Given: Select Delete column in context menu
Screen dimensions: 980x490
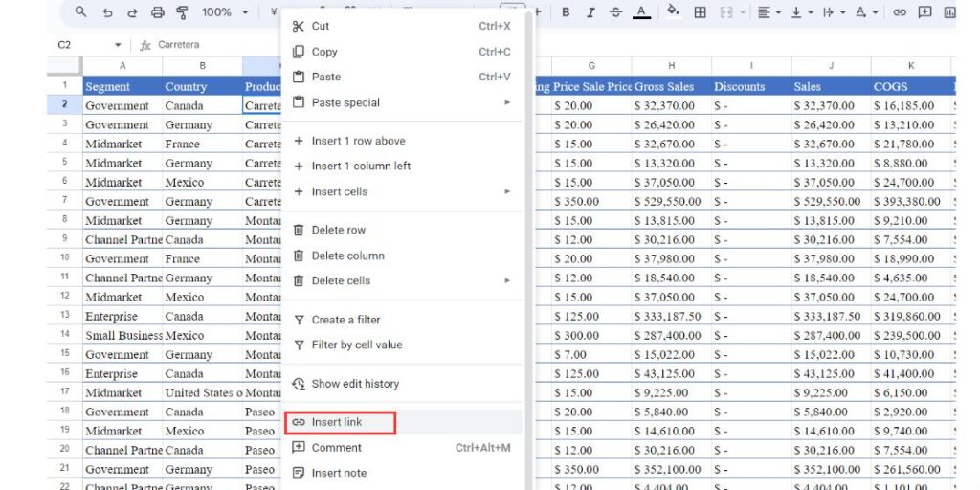Looking at the screenshot, I should point(402,256).
